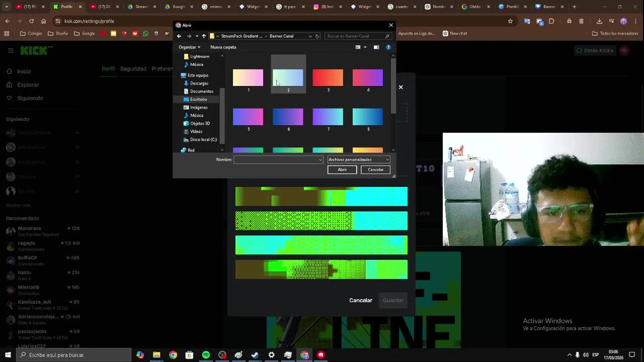Viewport: 644px width, 362px height.
Task: Create a new folder with Nueva carpeta
Action: pyautogui.click(x=223, y=47)
